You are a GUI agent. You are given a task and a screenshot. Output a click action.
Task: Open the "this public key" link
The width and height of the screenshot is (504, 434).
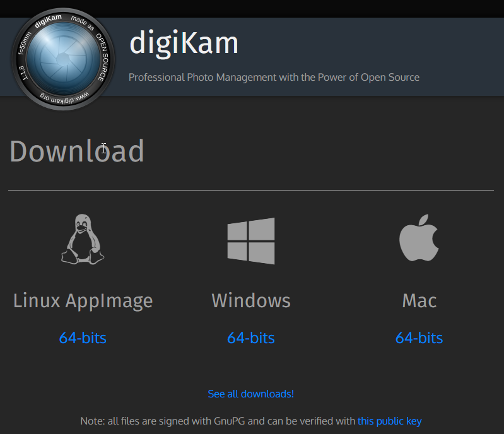(390, 421)
